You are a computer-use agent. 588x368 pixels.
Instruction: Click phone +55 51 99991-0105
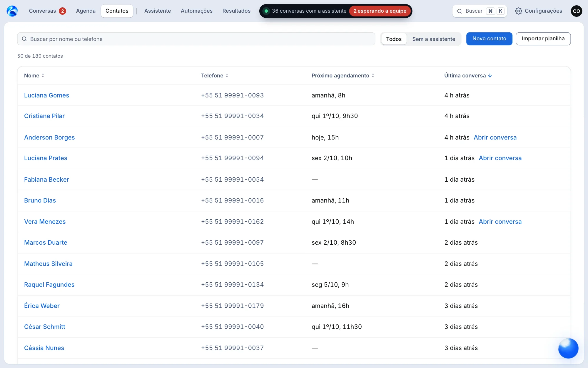click(x=232, y=264)
